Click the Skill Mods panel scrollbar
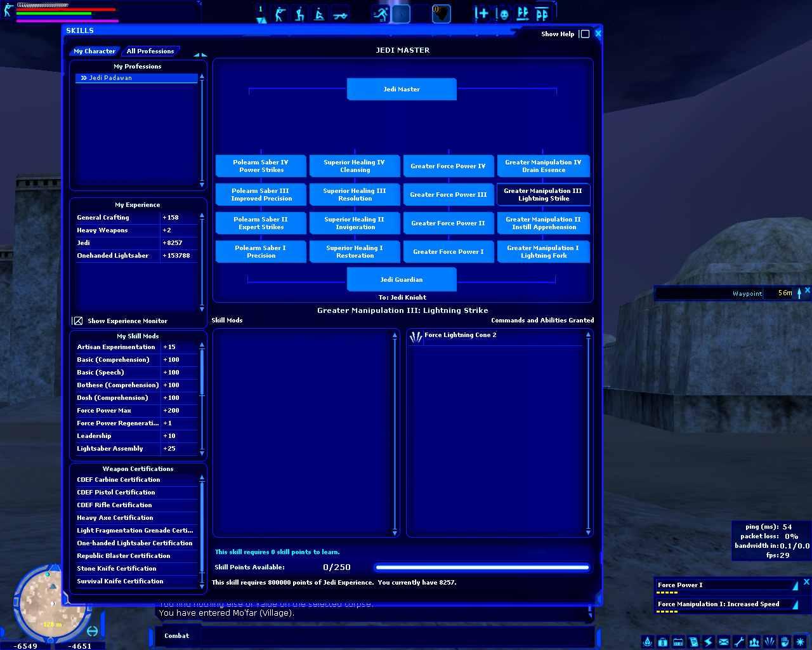Screen dimensions: 812x650 (395, 433)
